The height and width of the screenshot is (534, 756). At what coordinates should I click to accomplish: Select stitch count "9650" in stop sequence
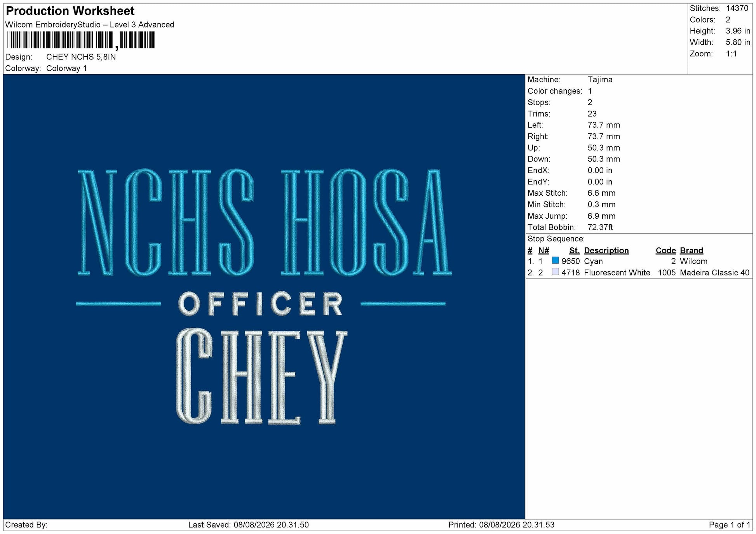571,261
